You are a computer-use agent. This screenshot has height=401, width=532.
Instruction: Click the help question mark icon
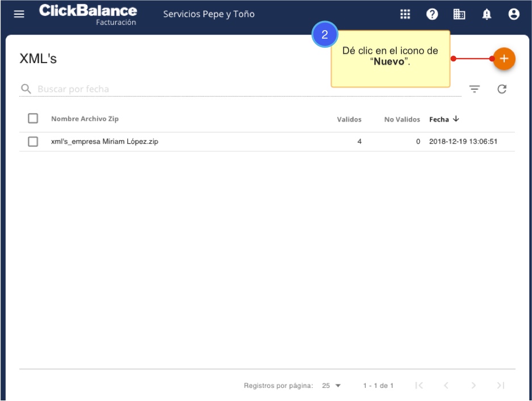pos(432,14)
